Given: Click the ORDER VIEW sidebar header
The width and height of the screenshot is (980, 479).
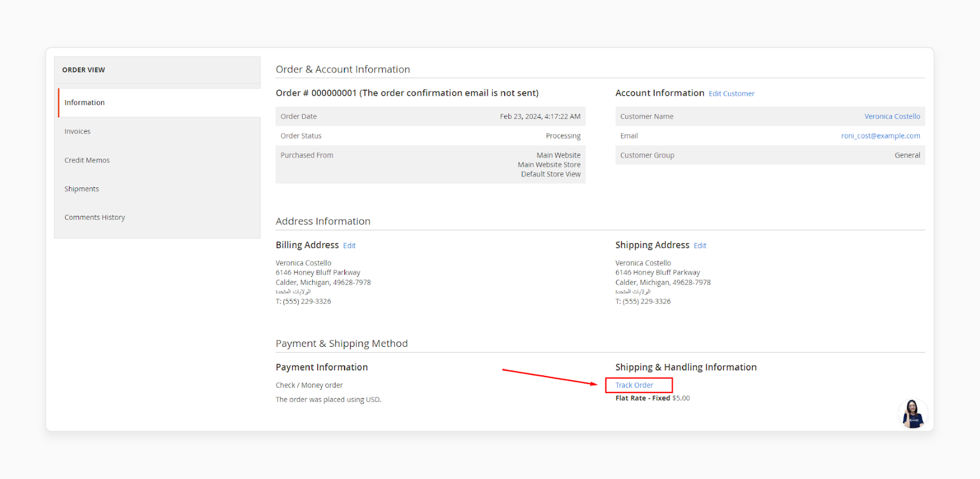Looking at the screenshot, I should (x=83, y=70).
